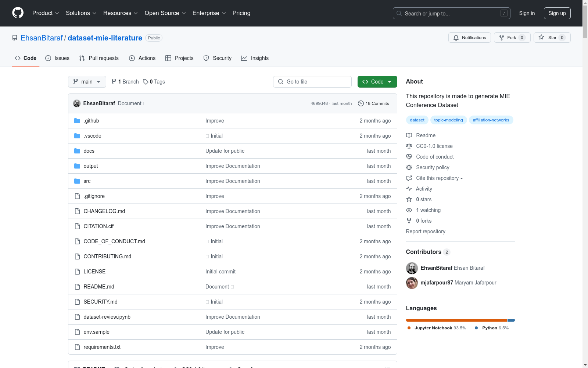Click the commit history clock icon
The height and width of the screenshot is (368, 588).
pos(361,103)
